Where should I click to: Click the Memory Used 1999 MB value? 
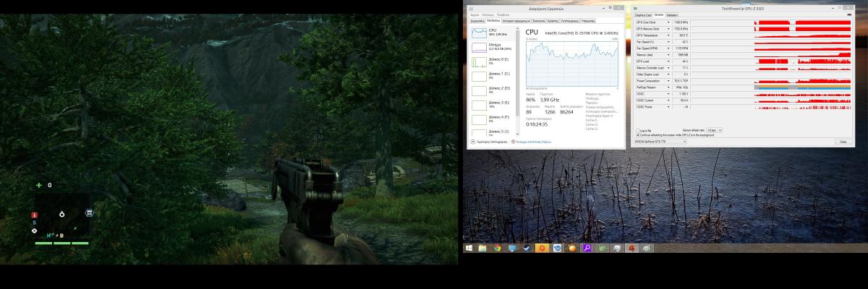coord(681,55)
